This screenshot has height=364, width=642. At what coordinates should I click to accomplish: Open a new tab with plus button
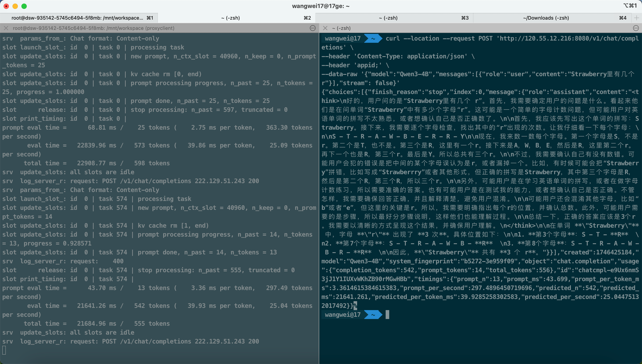coord(636,18)
